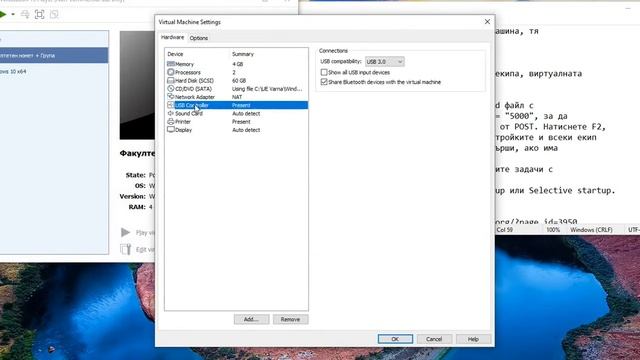Screen dimensions: 640x360
Task: Select the Hard Disk (SCSI) icon
Action: coord(171,80)
